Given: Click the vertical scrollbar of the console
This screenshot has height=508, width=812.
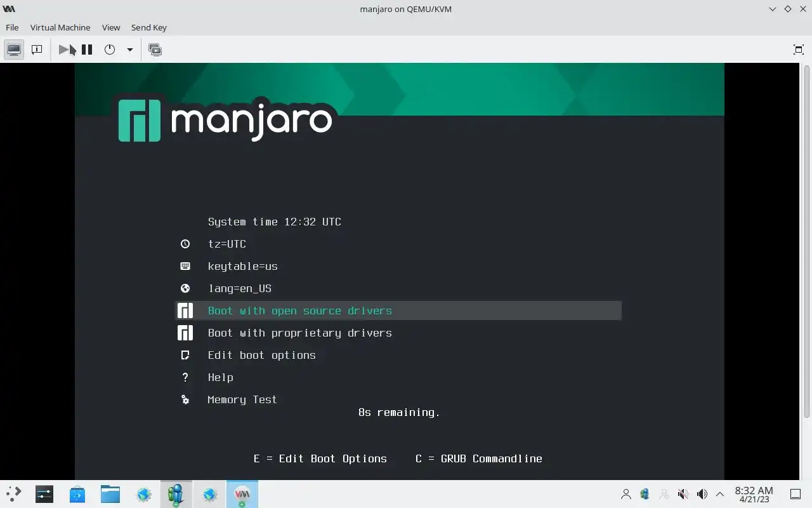Looking at the screenshot, I should pyautogui.click(x=807, y=241).
